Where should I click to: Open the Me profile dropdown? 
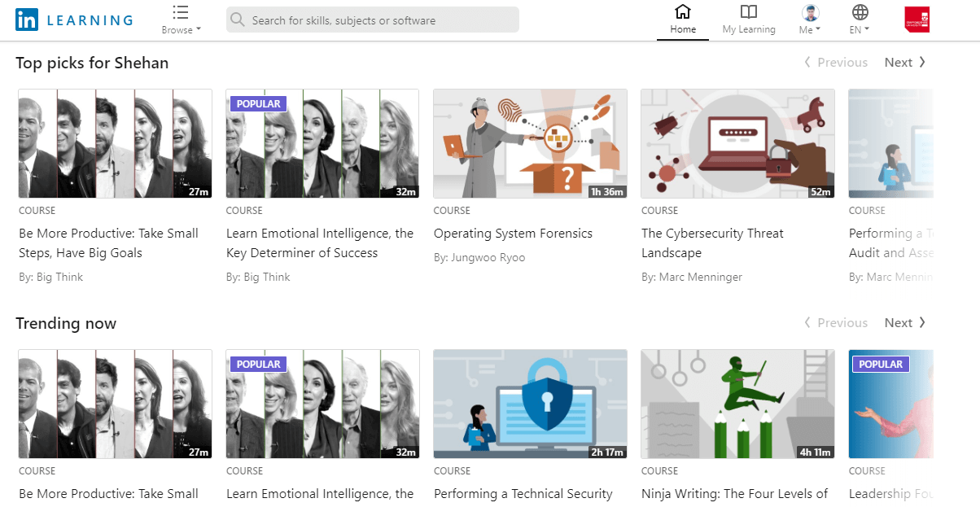809,20
